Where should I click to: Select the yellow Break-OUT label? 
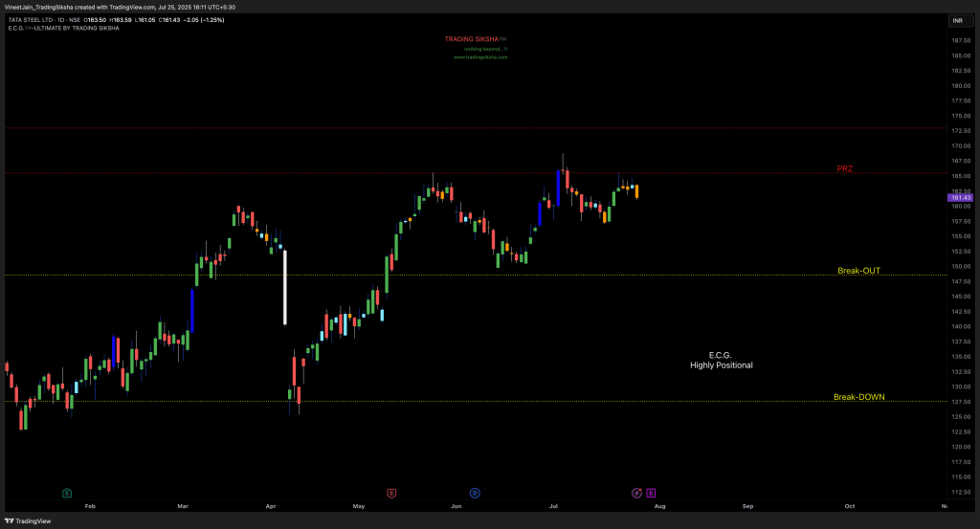click(x=858, y=271)
